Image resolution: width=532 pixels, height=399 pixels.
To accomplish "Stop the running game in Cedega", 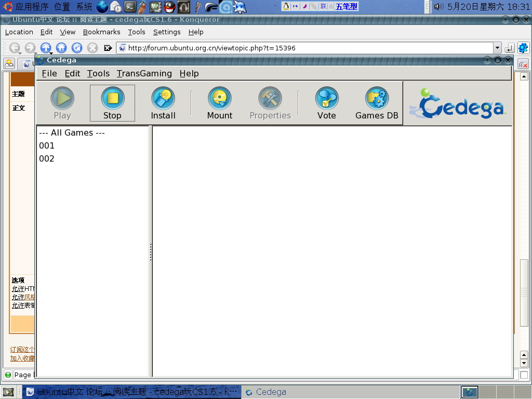I will [112, 103].
